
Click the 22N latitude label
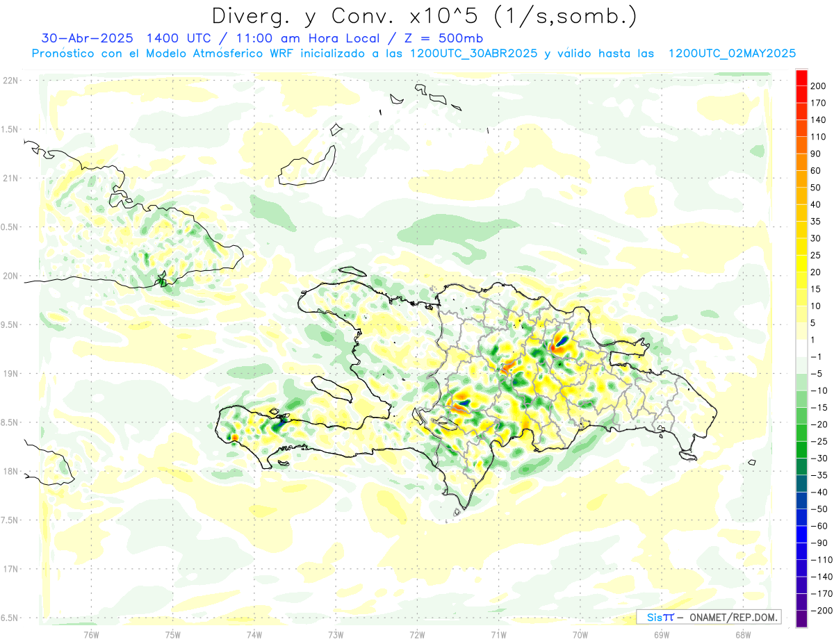click(x=10, y=80)
